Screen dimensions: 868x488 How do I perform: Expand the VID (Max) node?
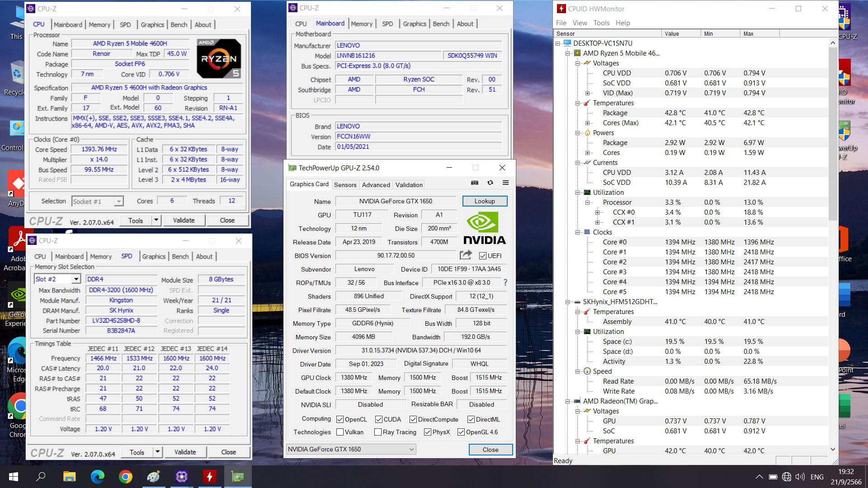pos(588,93)
